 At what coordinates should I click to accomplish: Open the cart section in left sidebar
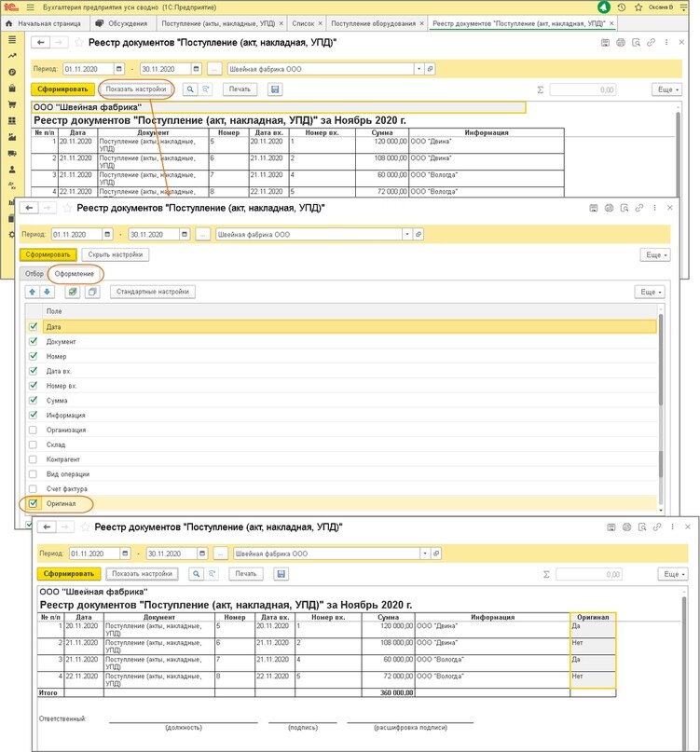click(12, 104)
